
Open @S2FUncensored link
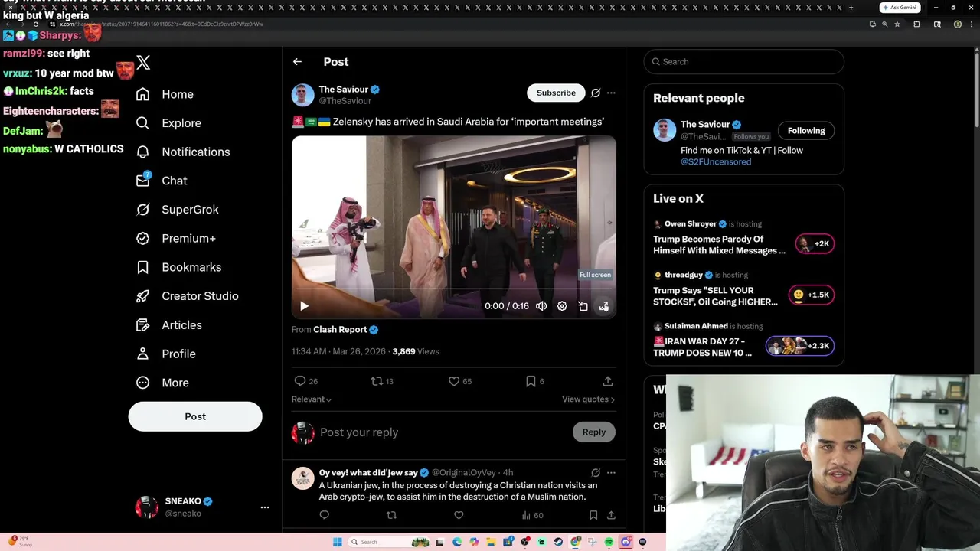pos(716,162)
